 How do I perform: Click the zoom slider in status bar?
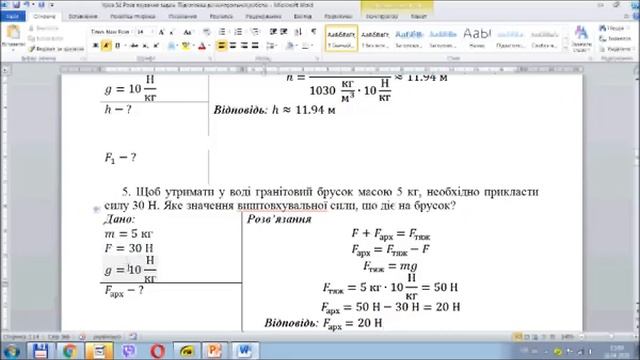(x=611, y=337)
